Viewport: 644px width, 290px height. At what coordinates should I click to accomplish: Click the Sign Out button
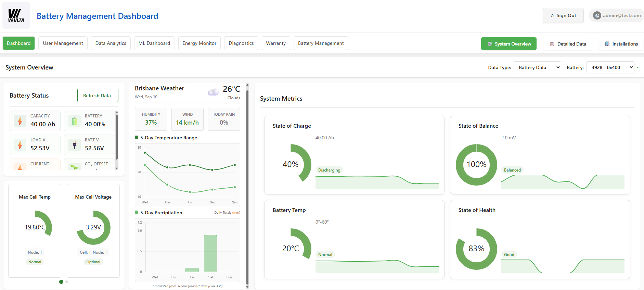click(563, 15)
